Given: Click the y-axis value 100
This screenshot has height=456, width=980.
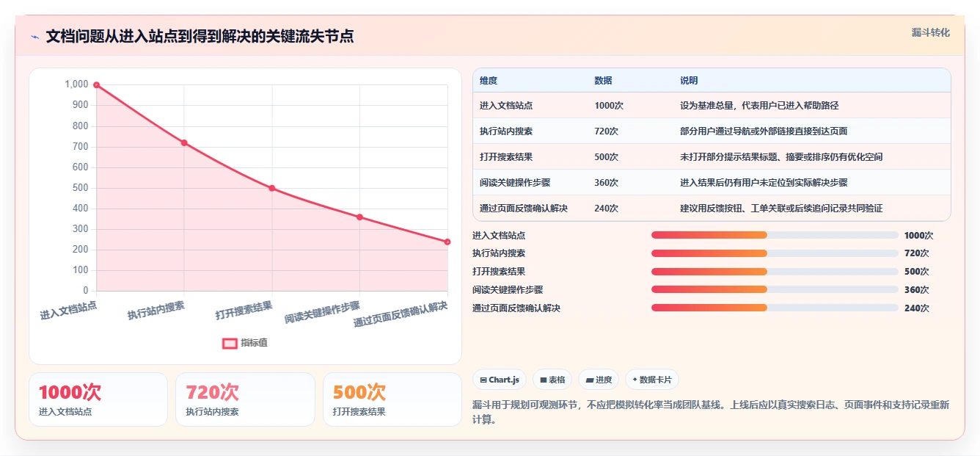Looking at the screenshot, I should click(81, 271).
